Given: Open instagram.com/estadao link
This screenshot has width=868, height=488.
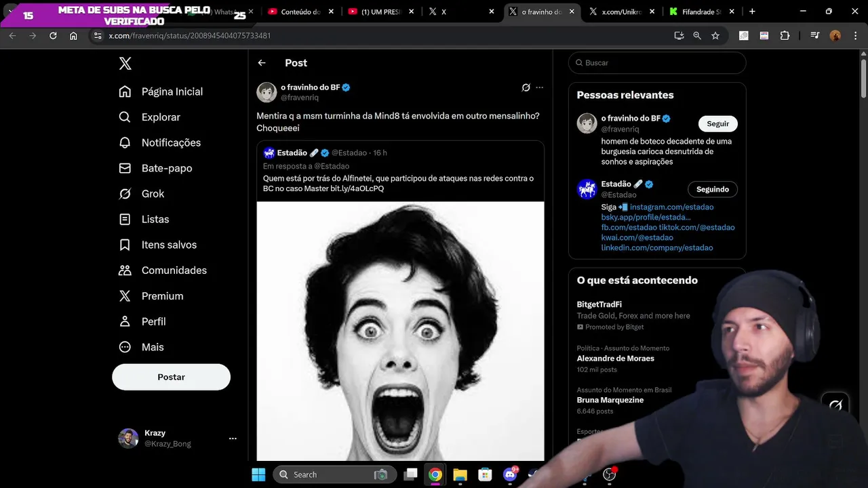Looking at the screenshot, I should [671, 207].
